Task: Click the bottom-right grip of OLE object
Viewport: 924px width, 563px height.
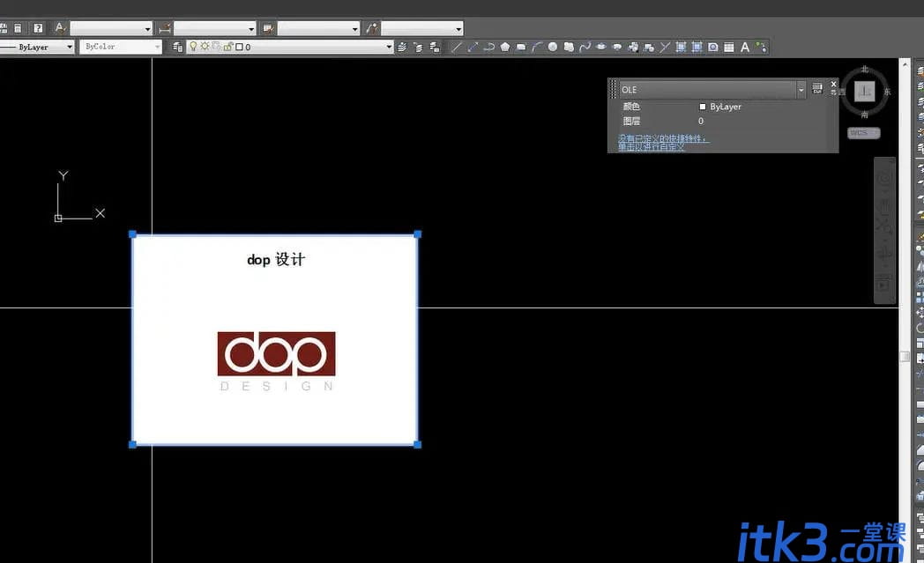Action: 418,445
